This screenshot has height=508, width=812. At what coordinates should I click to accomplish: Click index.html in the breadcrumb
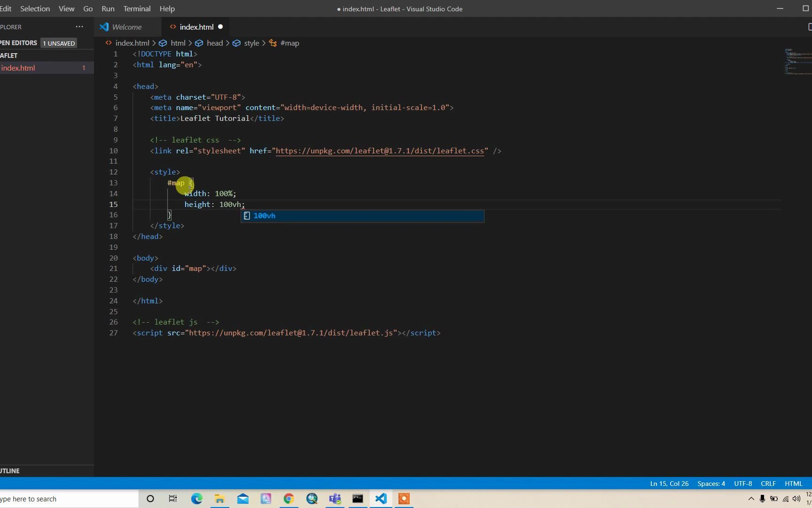pyautogui.click(x=132, y=43)
